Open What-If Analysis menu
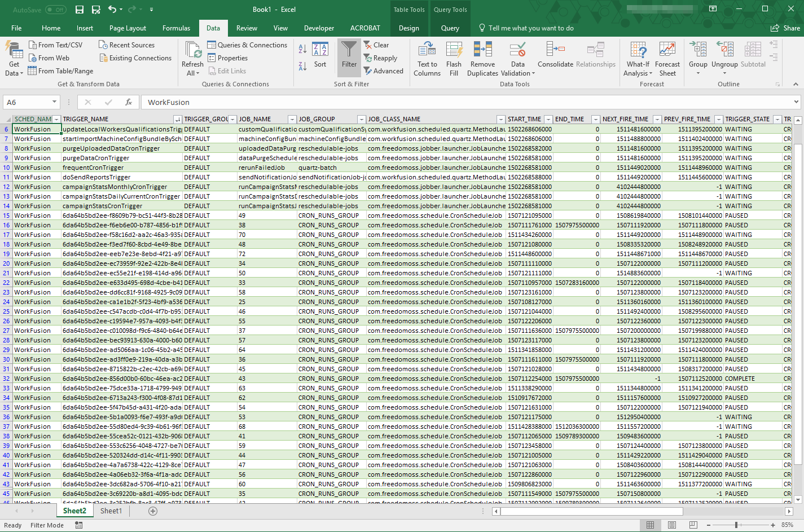The width and height of the screenshot is (804, 532). tap(638, 59)
